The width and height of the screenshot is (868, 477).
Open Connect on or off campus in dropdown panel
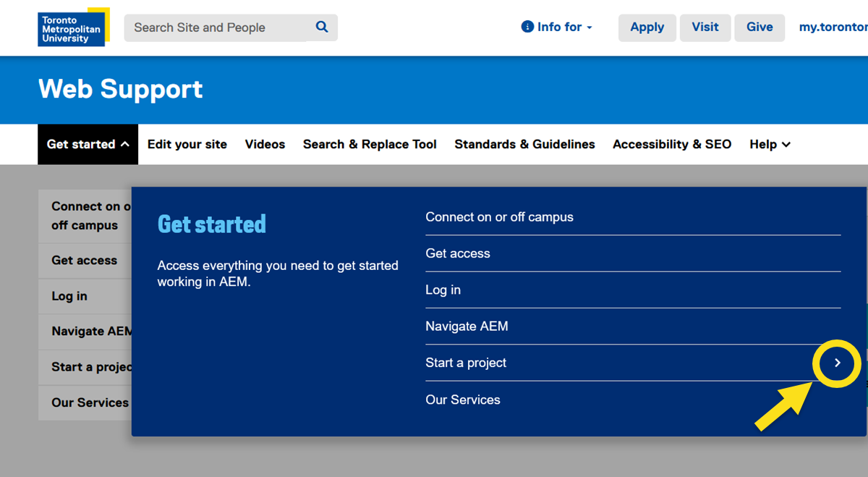click(499, 217)
